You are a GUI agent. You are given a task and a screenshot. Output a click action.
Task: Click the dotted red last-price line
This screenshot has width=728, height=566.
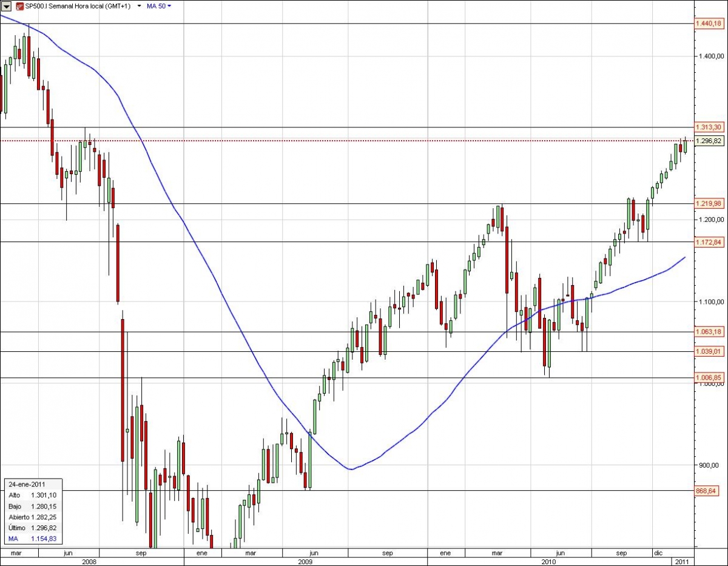tap(364, 140)
